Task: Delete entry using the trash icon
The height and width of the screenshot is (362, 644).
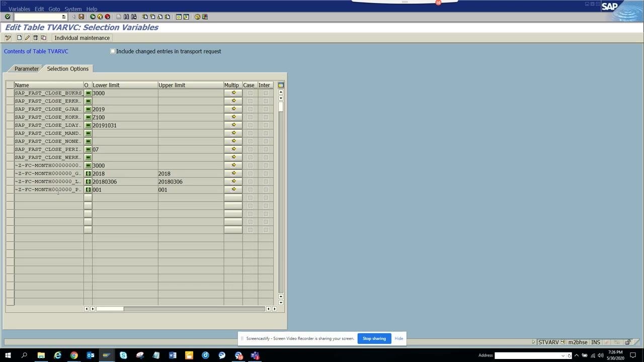Action: [35, 38]
